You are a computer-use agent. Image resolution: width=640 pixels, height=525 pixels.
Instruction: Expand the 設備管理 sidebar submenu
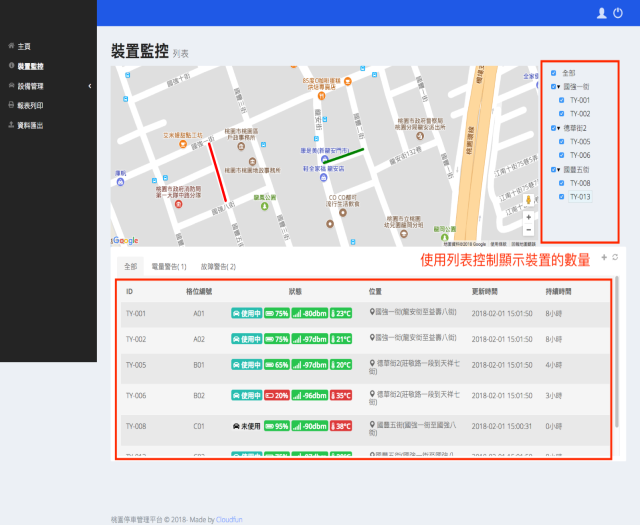[30, 86]
